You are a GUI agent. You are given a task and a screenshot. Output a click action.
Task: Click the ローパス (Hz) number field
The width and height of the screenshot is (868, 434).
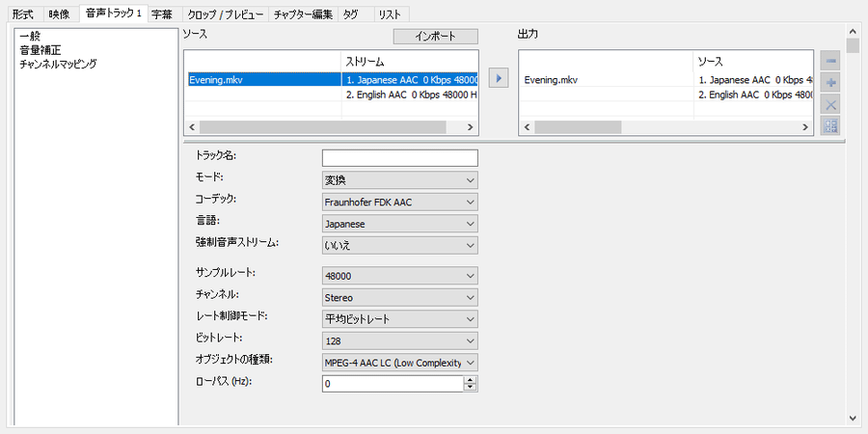(x=393, y=384)
